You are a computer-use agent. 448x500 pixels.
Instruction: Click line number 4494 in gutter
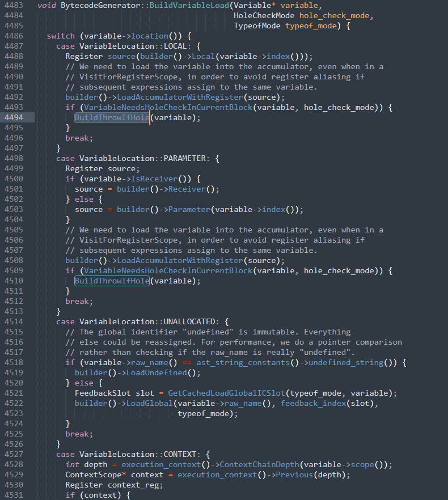pos(14,118)
